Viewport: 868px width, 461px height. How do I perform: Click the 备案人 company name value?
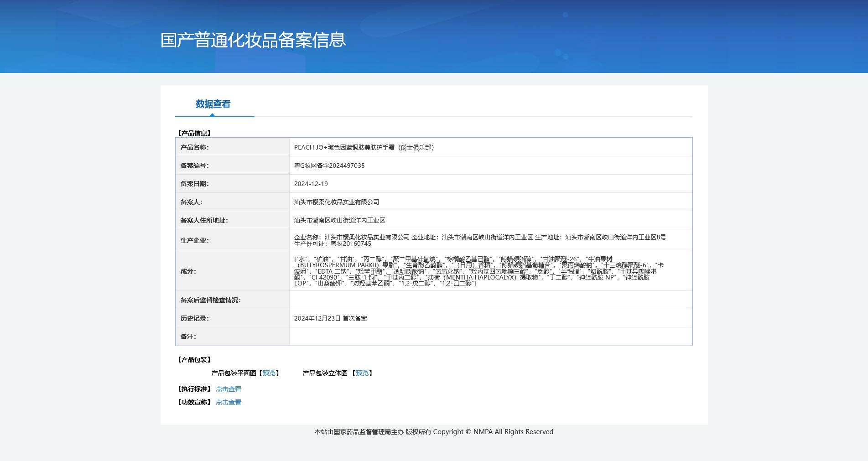pyautogui.click(x=337, y=202)
